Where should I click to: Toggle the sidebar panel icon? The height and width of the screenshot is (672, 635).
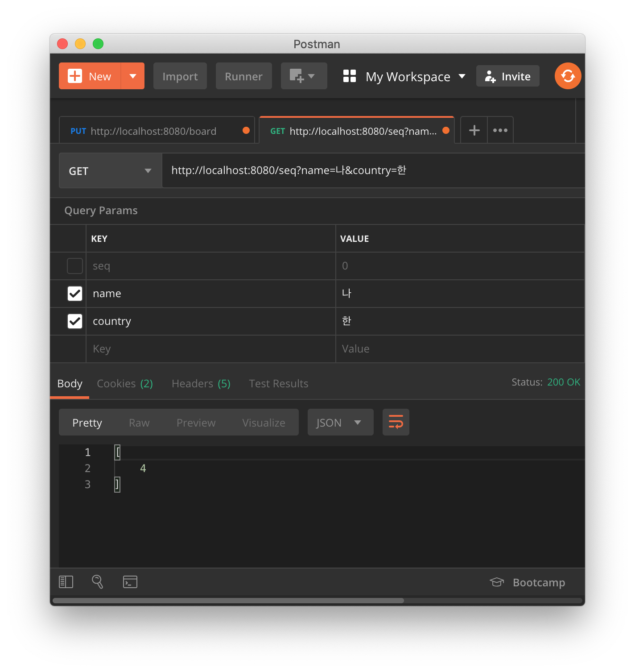[66, 582]
